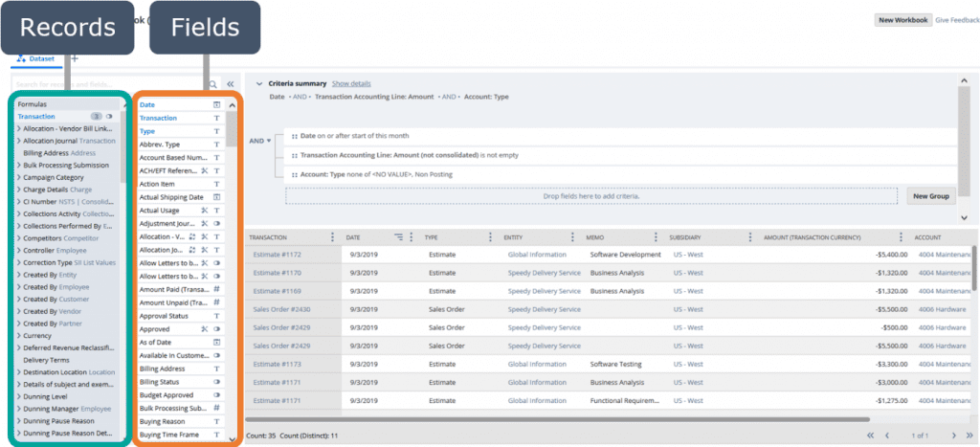This screenshot has width=980, height=447.
Task: Expand the Campaign Category record
Action: point(19,177)
